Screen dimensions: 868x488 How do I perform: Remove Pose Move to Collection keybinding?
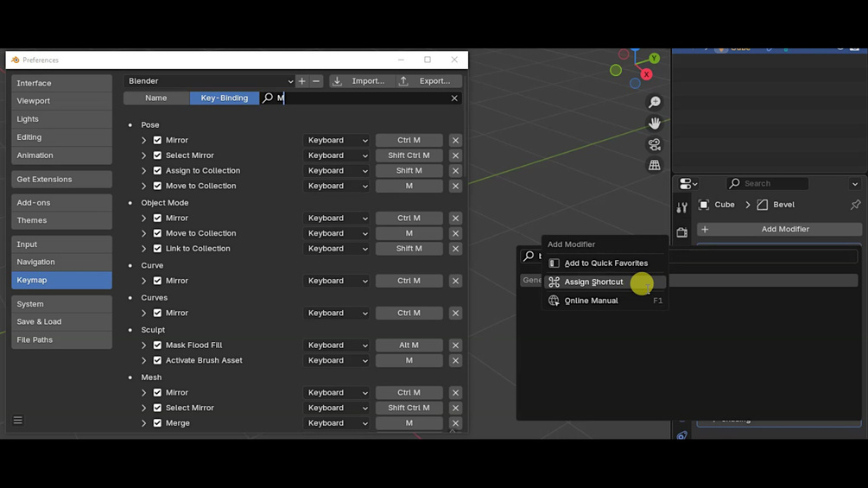[x=455, y=186]
